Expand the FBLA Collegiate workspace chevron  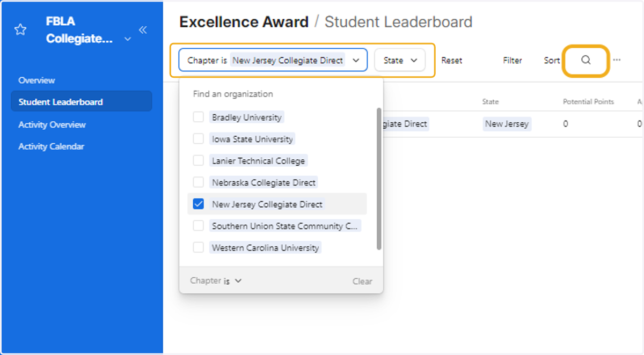127,39
